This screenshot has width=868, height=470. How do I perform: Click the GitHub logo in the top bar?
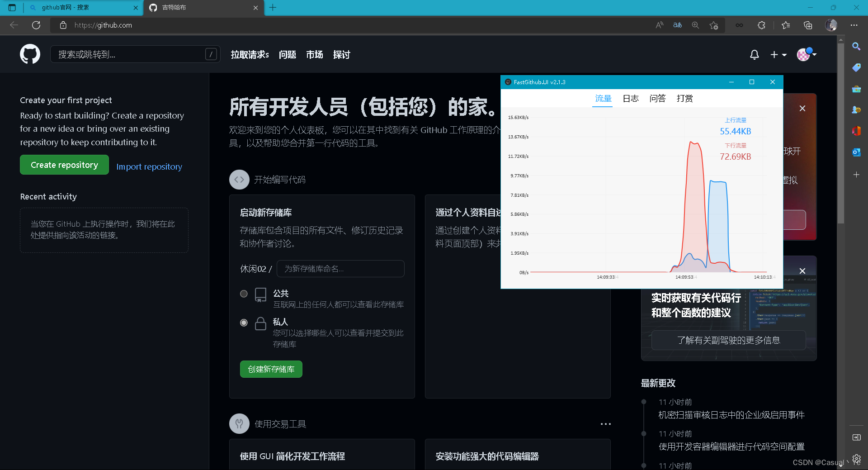30,54
